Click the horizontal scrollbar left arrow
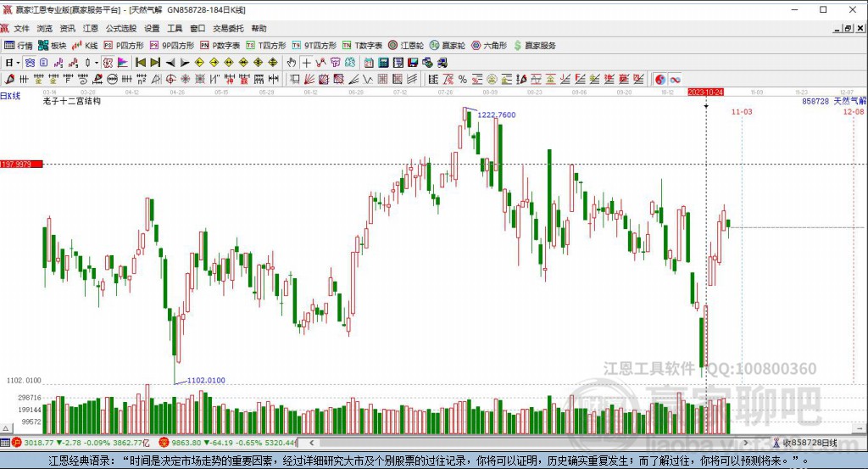The width and height of the screenshot is (868, 469). click(312, 443)
